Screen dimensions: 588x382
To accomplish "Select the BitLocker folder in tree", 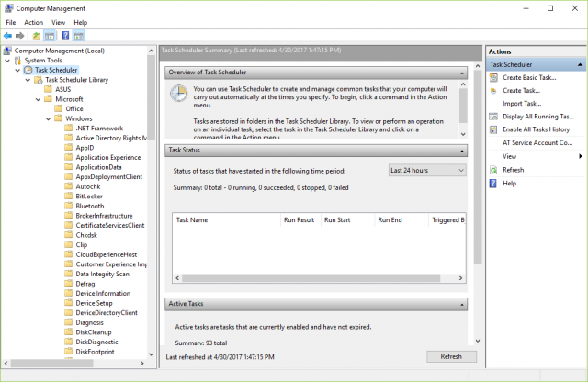I will pos(89,196).
